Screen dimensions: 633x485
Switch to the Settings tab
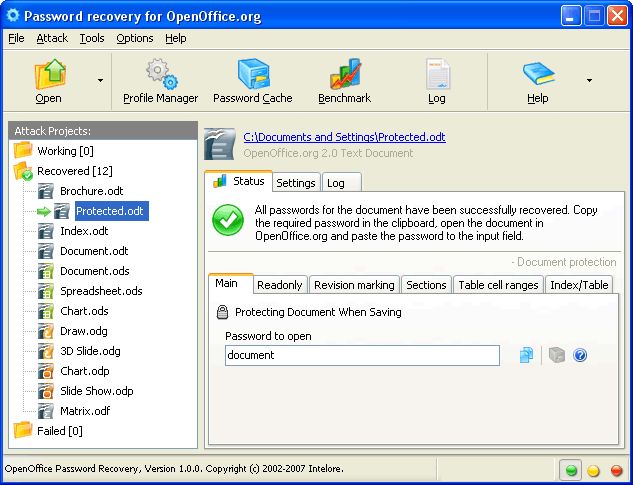[296, 183]
